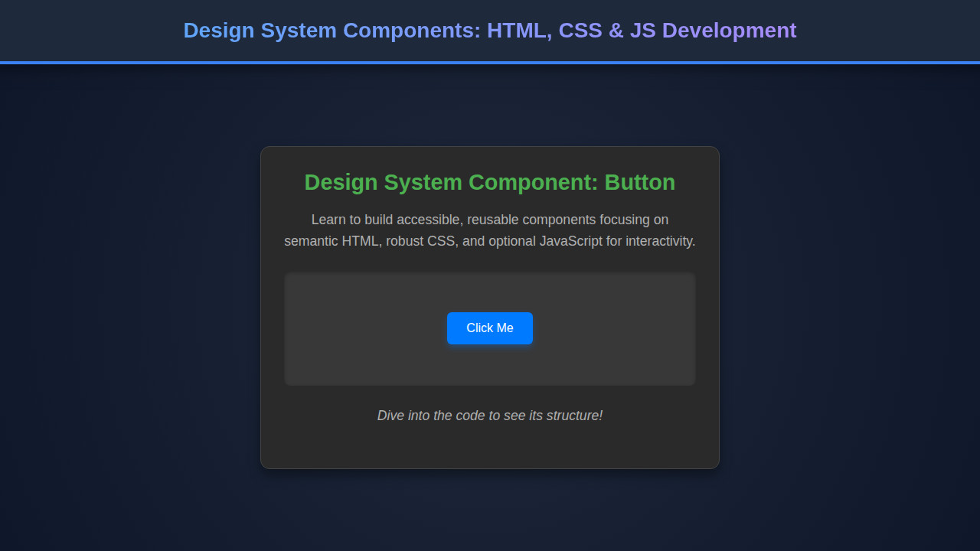
Task: Click the dark page background outside the card
Action: pyautogui.click(x=115, y=306)
